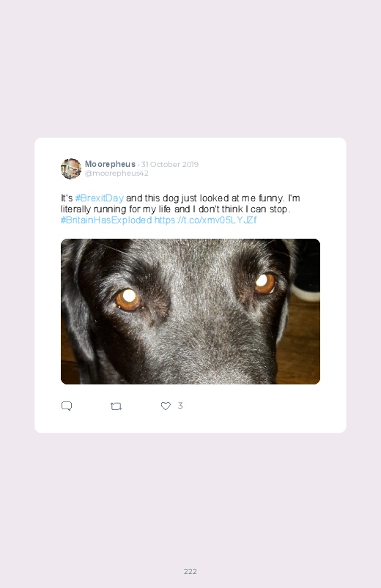Click the like count number 3
Screen dimensions: 381x588
pyautogui.click(x=180, y=406)
